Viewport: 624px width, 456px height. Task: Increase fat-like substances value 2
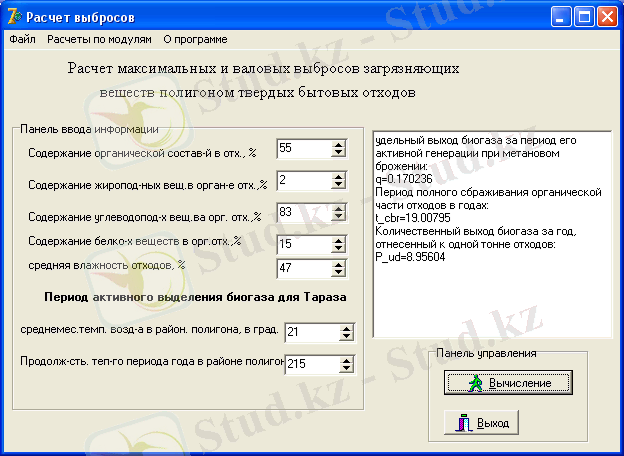[x=339, y=177]
